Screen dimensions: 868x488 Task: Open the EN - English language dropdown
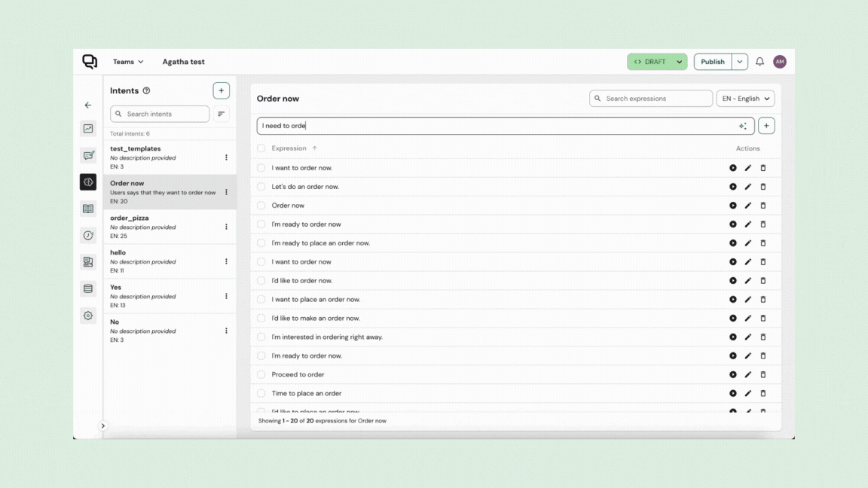click(x=745, y=99)
